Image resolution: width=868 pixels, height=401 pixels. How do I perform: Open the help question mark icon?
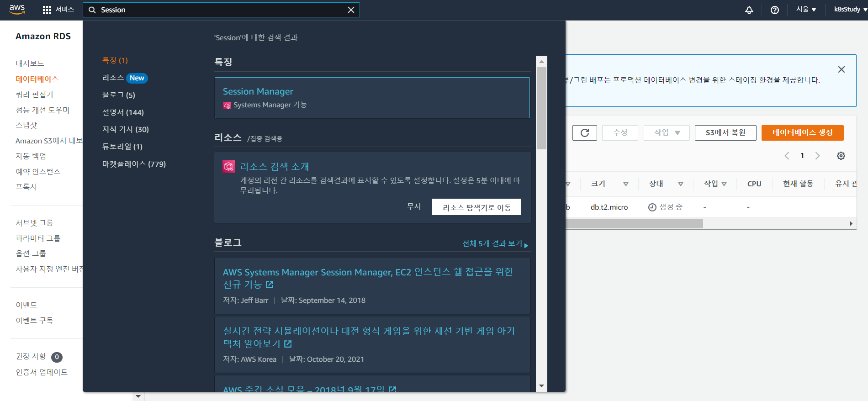click(775, 10)
